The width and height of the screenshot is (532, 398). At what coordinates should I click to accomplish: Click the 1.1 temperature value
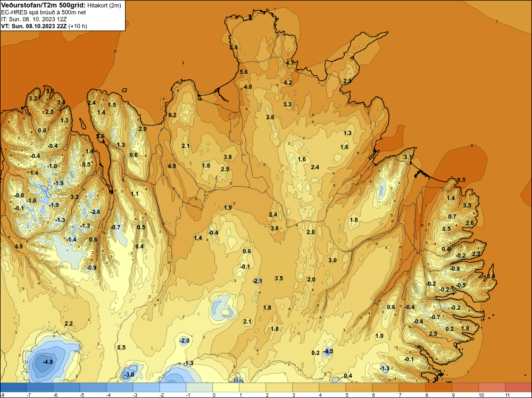point(135,194)
